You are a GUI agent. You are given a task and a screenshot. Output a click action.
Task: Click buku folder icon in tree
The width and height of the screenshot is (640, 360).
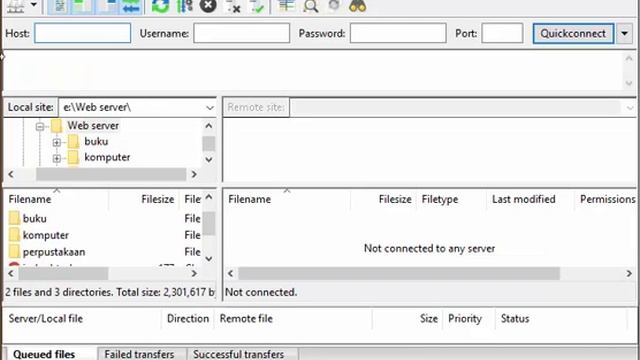pos(73,141)
